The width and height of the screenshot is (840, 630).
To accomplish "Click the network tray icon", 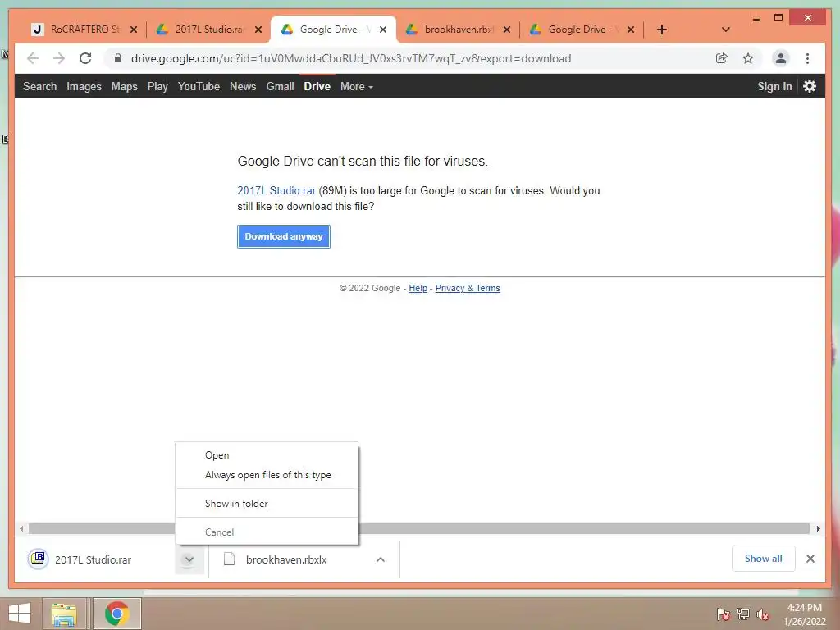I will pyautogui.click(x=743, y=614).
